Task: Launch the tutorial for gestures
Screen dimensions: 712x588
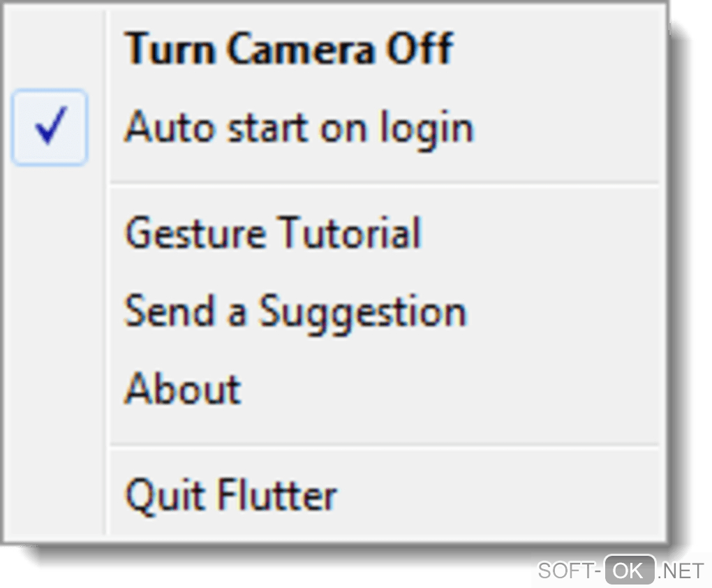Action: point(272,233)
